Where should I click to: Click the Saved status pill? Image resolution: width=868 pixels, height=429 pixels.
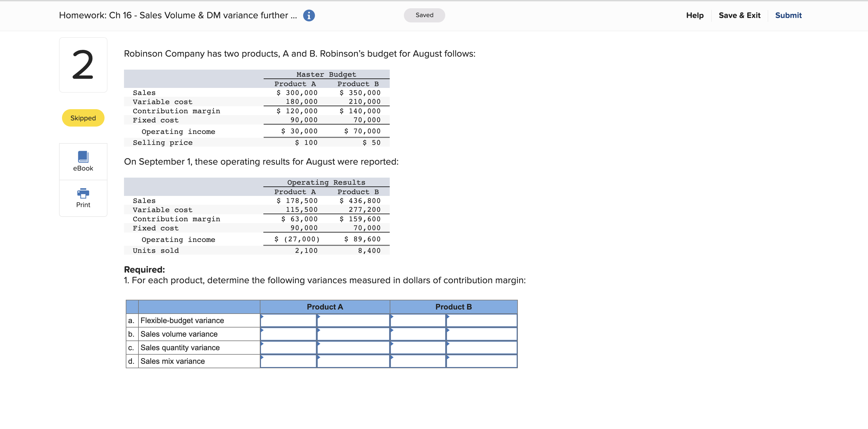[x=424, y=15]
